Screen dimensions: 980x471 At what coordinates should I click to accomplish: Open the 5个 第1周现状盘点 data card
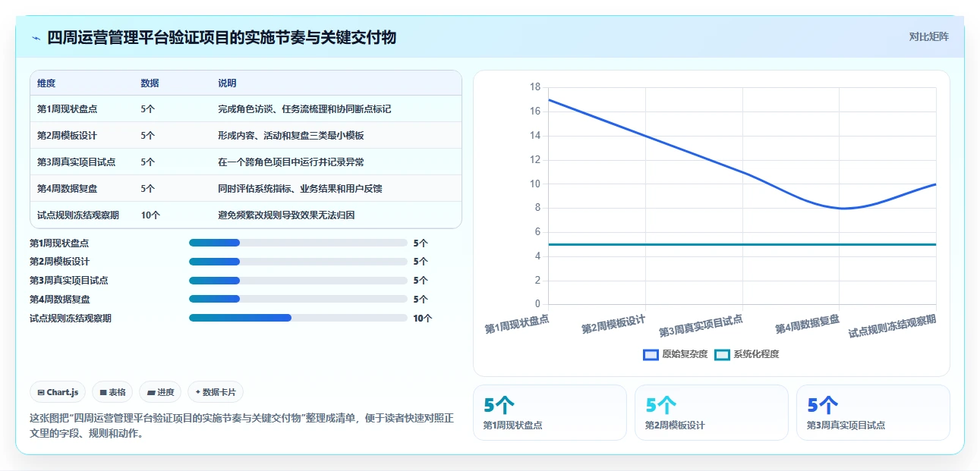pyautogui.click(x=550, y=413)
